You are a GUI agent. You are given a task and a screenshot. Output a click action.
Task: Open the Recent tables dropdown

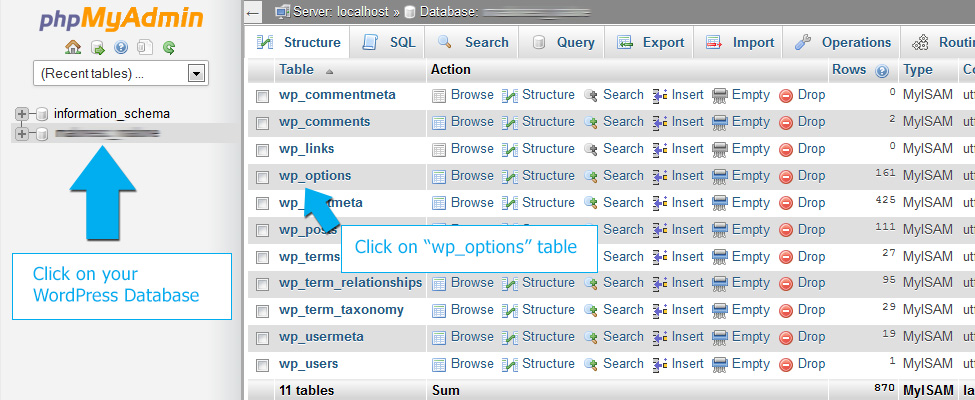[x=121, y=73]
